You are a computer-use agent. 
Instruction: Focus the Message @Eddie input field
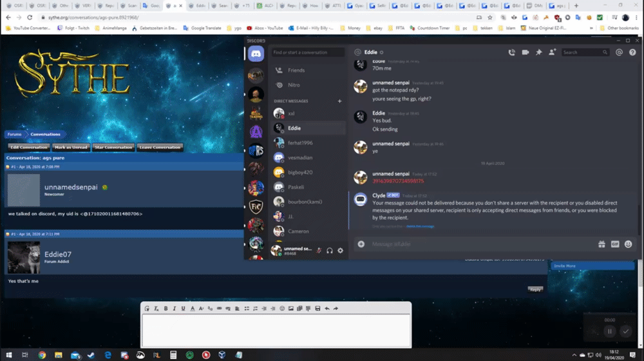point(482,244)
